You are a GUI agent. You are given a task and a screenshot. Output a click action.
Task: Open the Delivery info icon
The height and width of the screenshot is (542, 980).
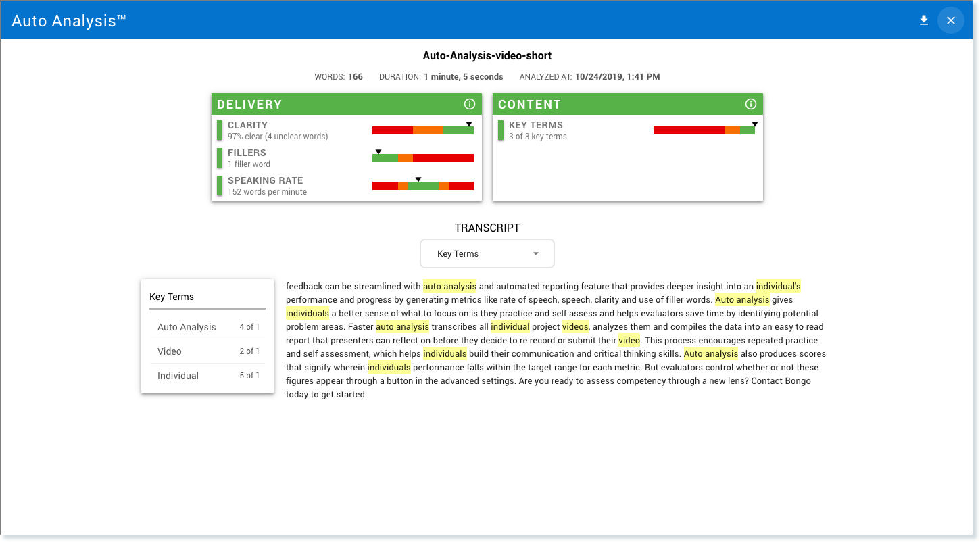point(470,104)
